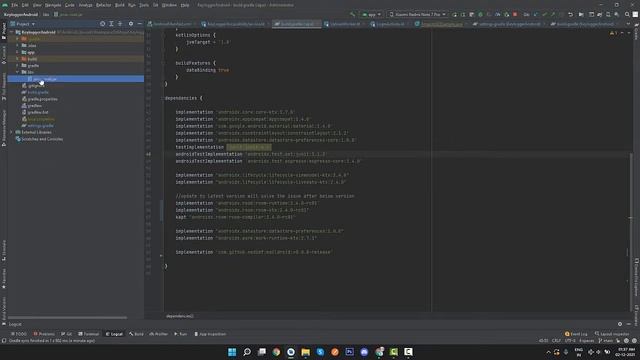
Task: Open the Git tool window
Action: [x=66, y=334]
